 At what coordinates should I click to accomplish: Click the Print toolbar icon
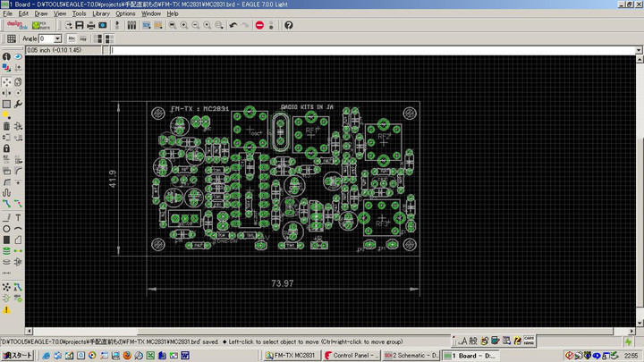[91, 25]
